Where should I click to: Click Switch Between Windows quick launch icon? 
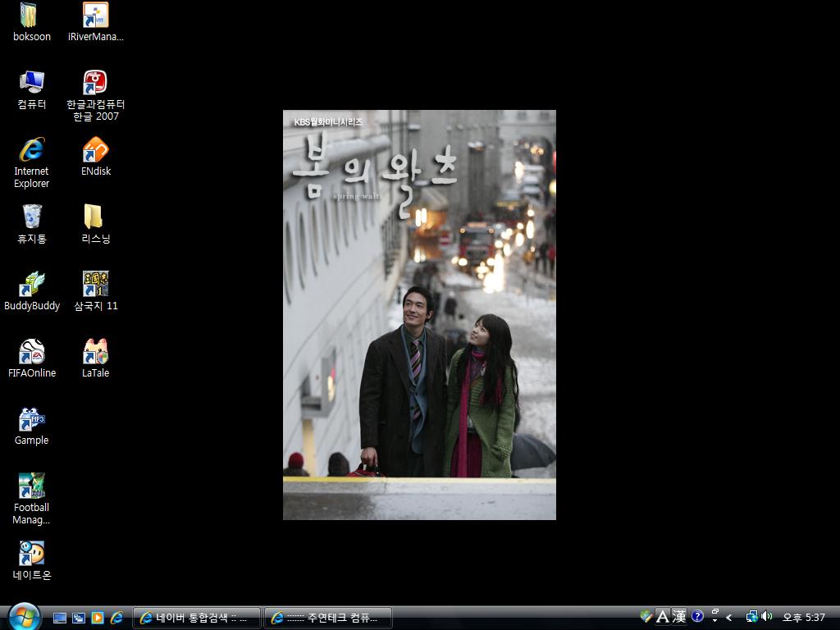point(78,618)
